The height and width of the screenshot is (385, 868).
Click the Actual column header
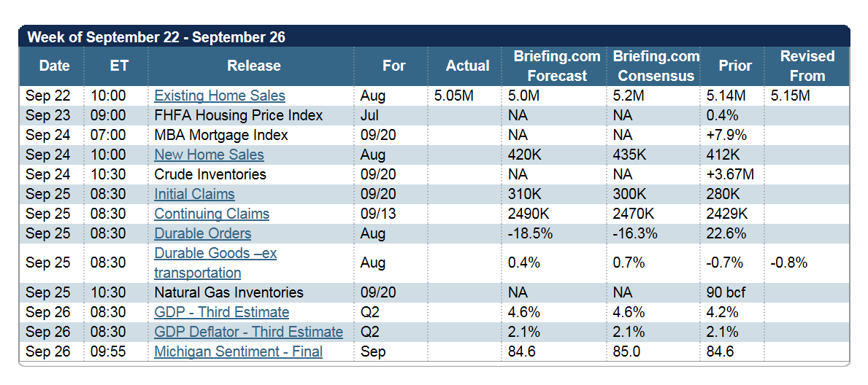(467, 66)
